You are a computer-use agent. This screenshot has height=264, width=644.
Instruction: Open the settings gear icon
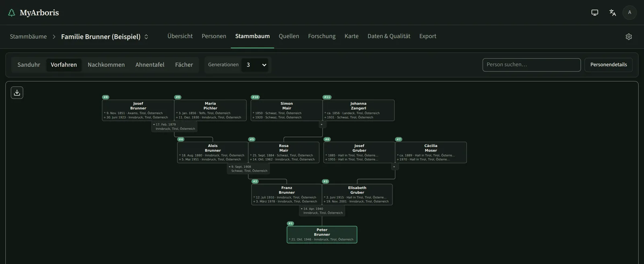pyautogui.click(x=629, y=37)
